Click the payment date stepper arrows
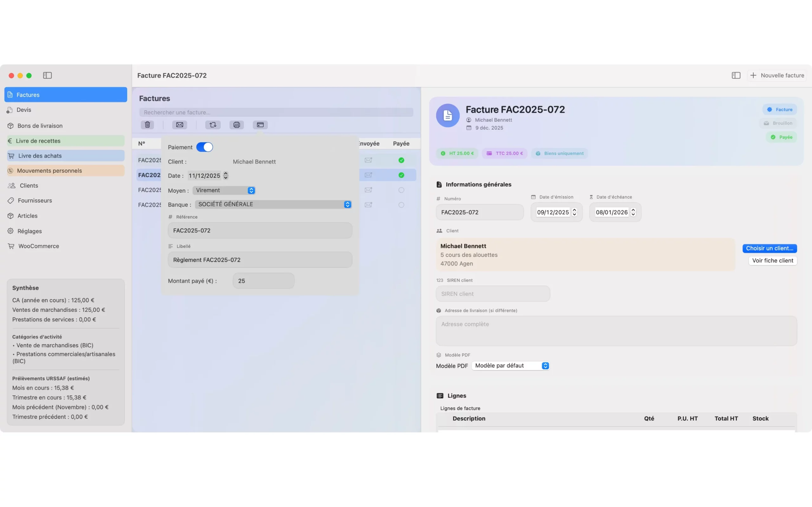The width and height of the screenshot is (812, 507). point(226,176)
